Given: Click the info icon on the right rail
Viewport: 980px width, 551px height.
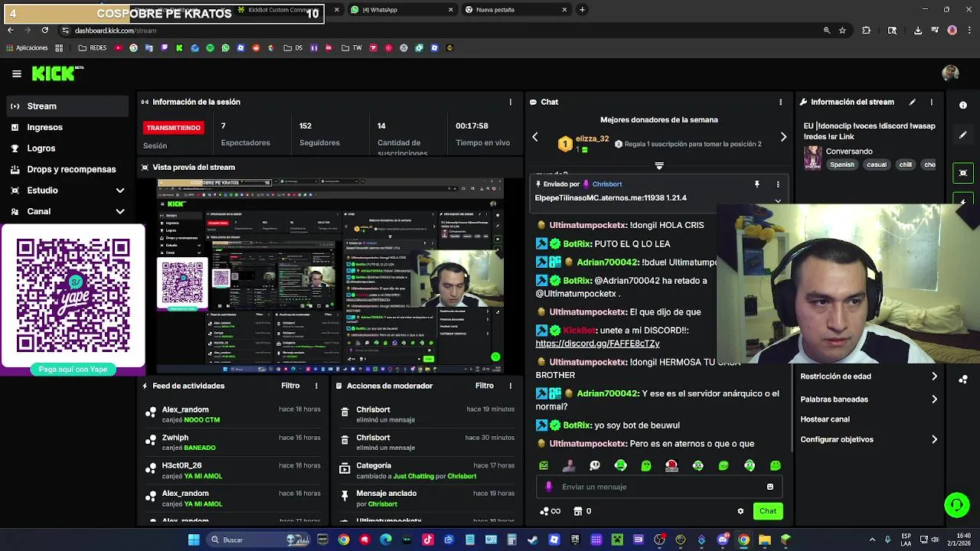Looking at the screenshot, I should (963, 106).
